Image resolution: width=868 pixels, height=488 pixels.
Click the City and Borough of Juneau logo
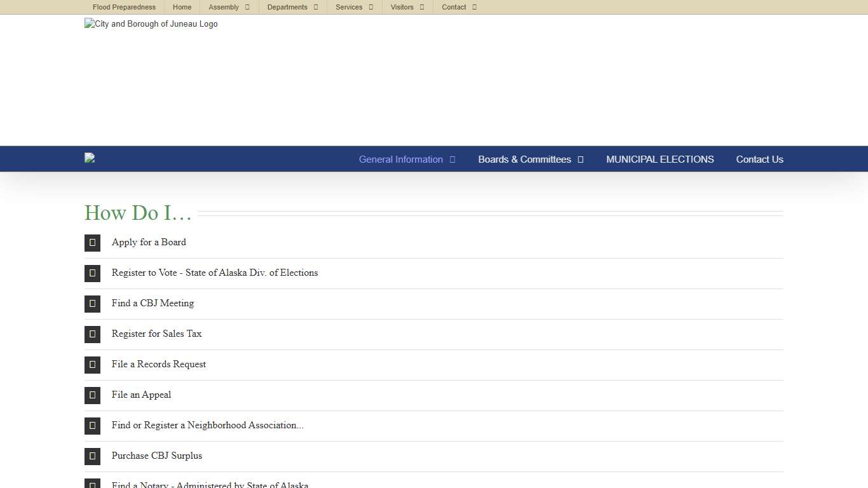tap(151, 24)
